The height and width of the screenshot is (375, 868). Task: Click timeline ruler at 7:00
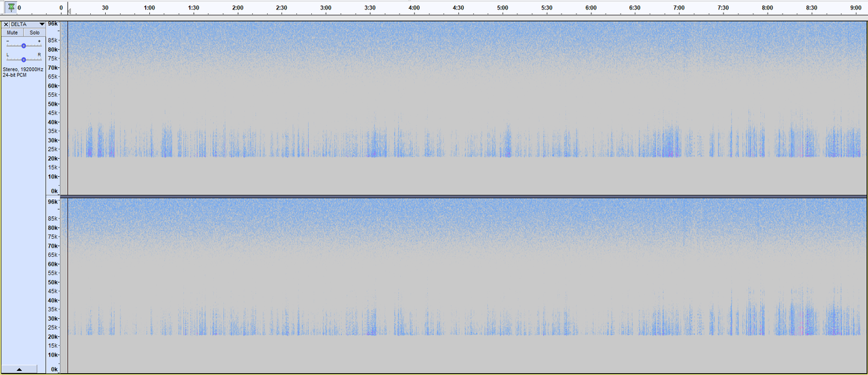pos(679,7)
